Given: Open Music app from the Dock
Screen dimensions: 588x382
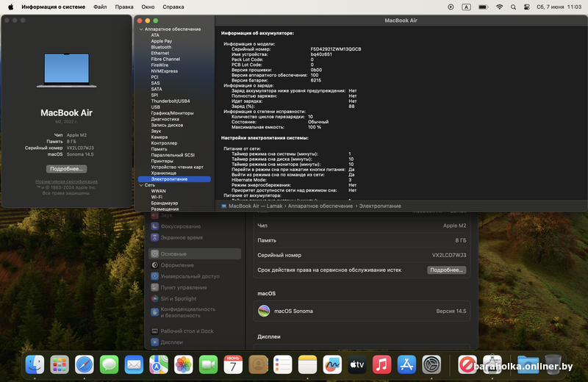Looking at the screenshot, I should (x=381, y=364).
